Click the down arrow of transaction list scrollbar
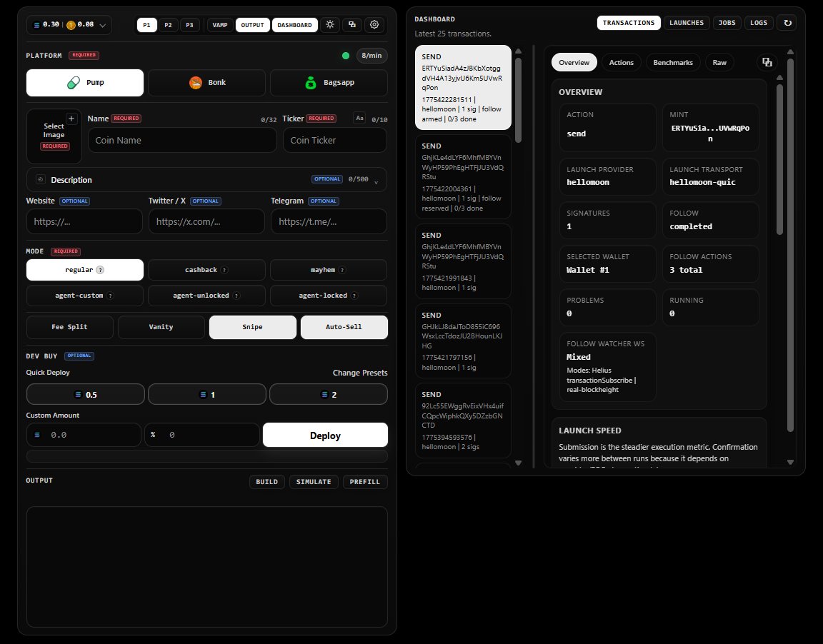This screenshot has width=823, height=644. (x=518, y=463)
